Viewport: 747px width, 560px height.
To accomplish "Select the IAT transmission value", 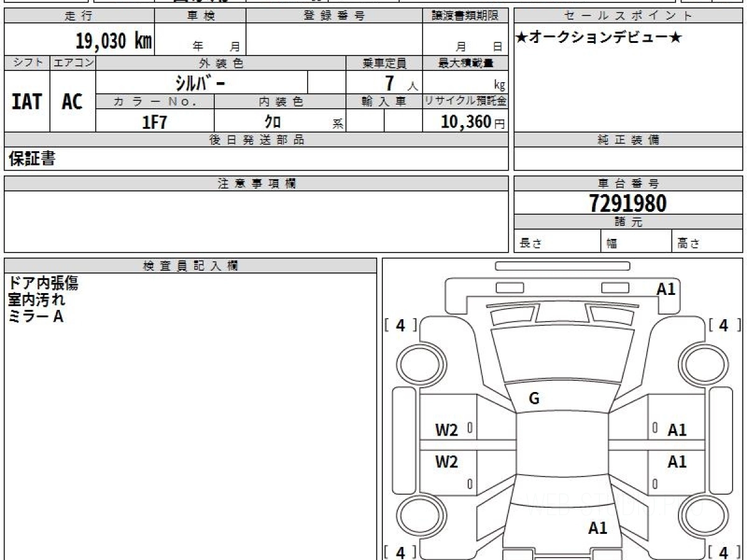I will [27, 101].
